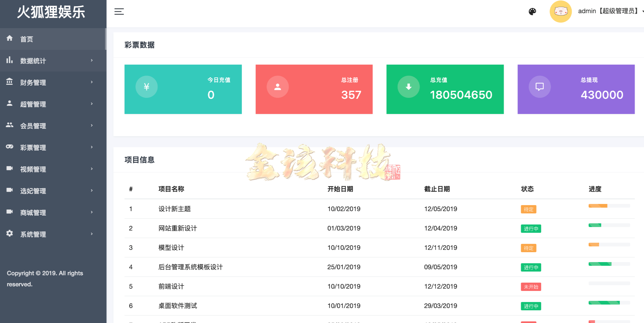This screenshot has height=323, width=644.
Task: Click the video camera icon for 视频管理
Action: tap(9, 169)
